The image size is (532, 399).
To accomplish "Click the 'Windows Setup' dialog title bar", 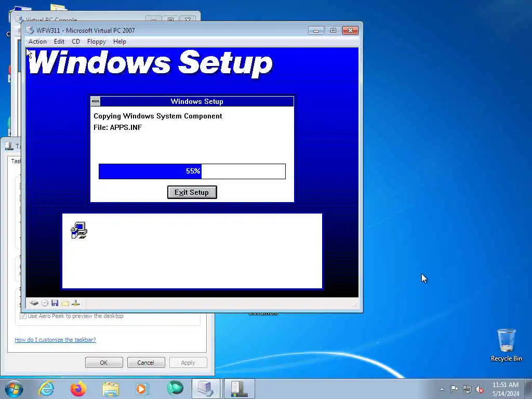I will click(x=197, y=101).
